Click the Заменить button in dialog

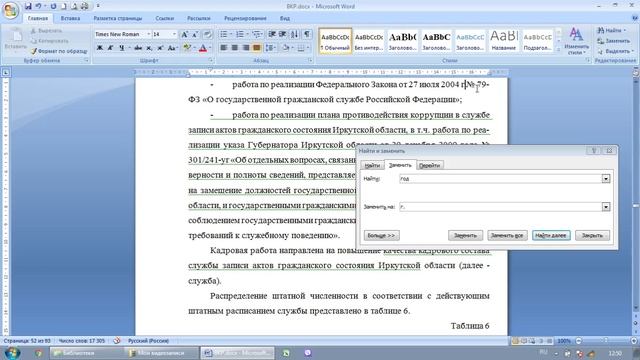tap(465, 236)
